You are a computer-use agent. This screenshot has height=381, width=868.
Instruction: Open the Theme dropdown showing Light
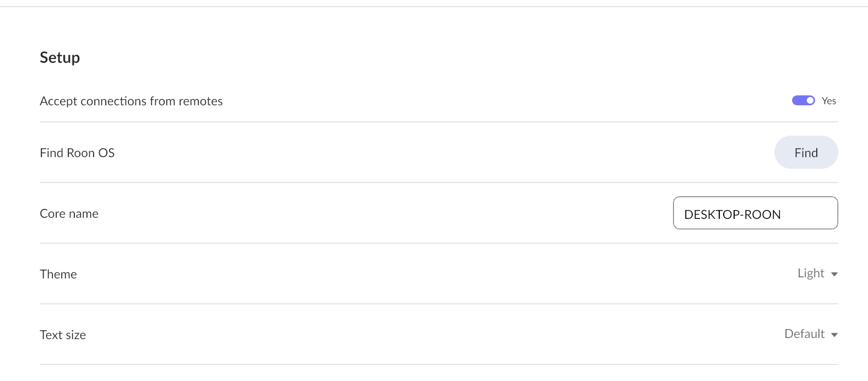coord(817,273)
